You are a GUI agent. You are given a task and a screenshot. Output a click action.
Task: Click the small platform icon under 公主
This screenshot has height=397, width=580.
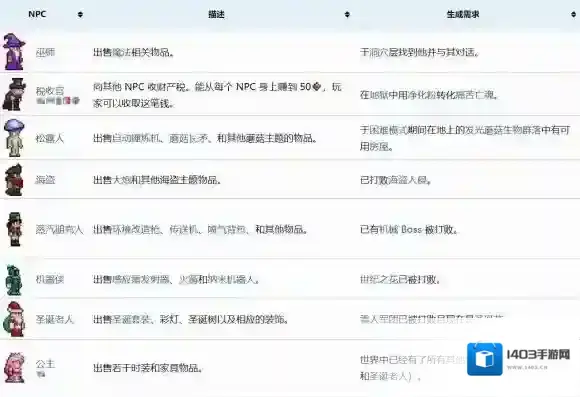click(x=41, y=374)
